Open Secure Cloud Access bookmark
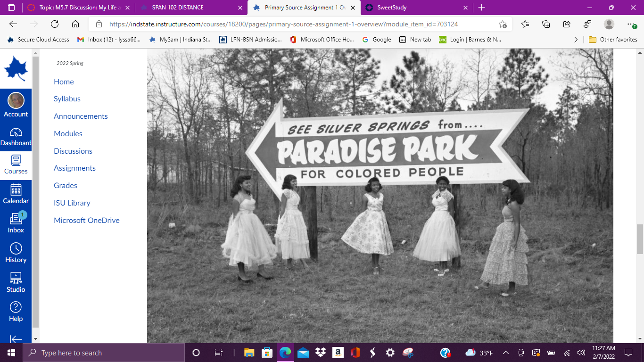Viewport: 644px width, 362px height. tap(38, 40)
